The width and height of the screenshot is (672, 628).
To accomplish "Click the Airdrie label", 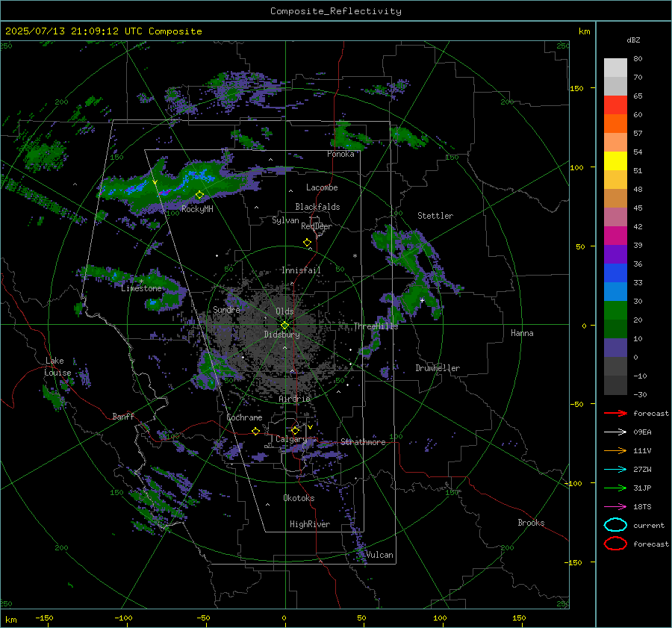I will [x=294, y=399].
